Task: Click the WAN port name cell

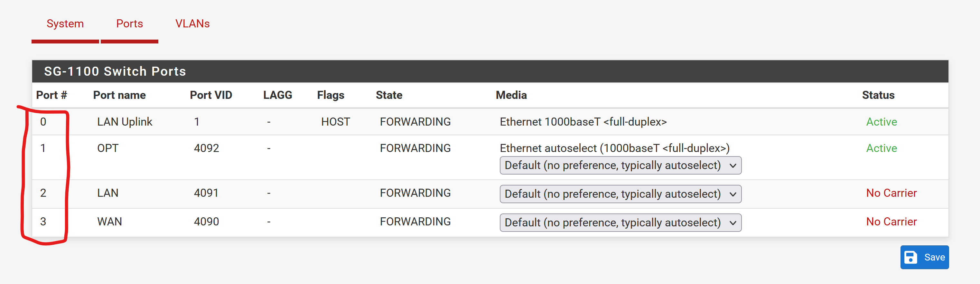Action: [109, 222]
